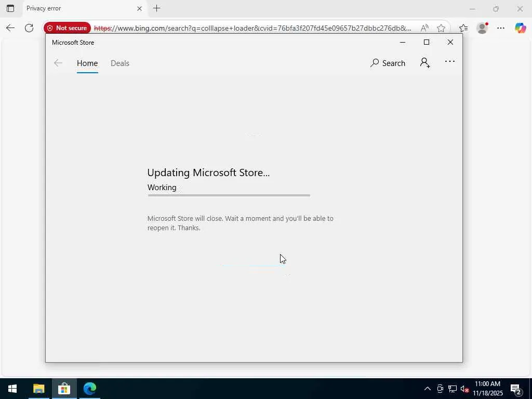
Task: Close the Privacy error tab
Action: pyautogui.click(x=139, y=9)
